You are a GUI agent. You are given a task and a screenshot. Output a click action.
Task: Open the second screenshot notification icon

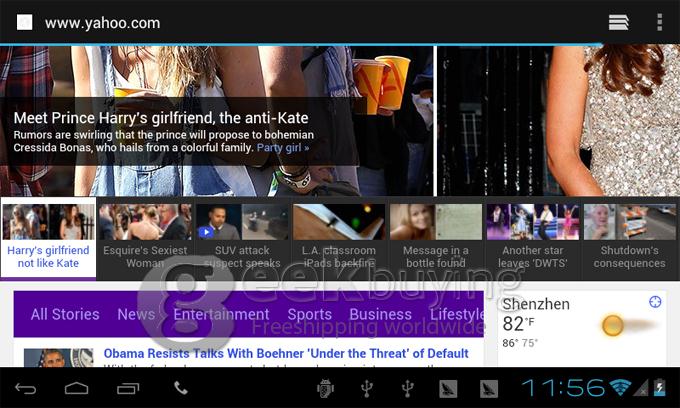pyautogui.click(x=488, y=388)
